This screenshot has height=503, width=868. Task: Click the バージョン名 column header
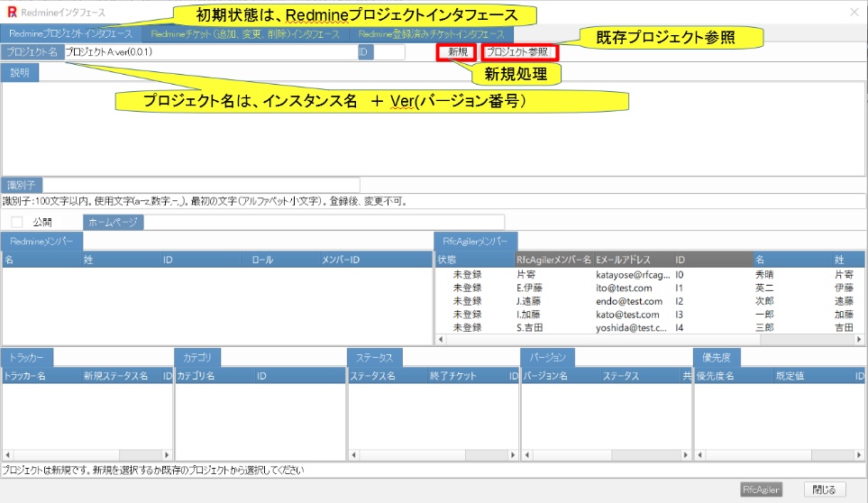tap(562, 376)
